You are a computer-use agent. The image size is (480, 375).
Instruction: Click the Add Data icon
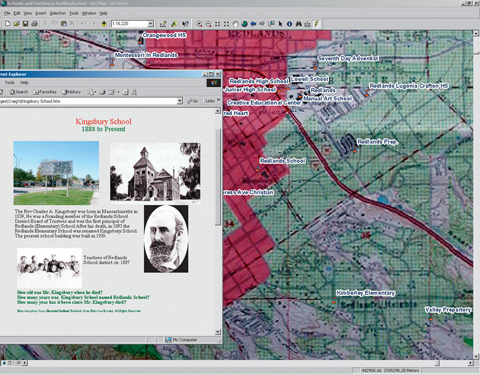point(104,24)
